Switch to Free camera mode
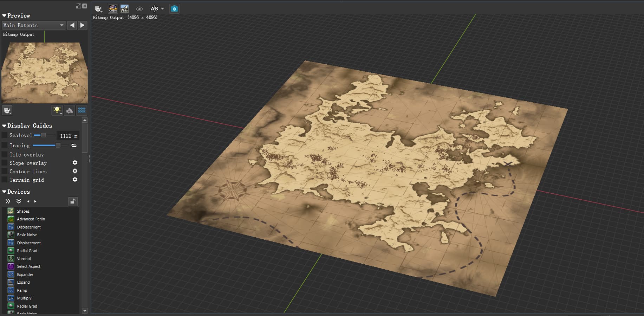Viewport: 644px width, 316px height. [124, 8]
